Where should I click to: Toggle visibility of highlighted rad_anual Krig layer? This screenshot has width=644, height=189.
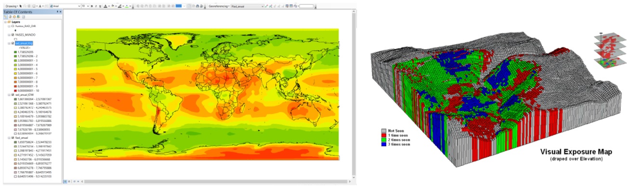(x=13, y=43)
